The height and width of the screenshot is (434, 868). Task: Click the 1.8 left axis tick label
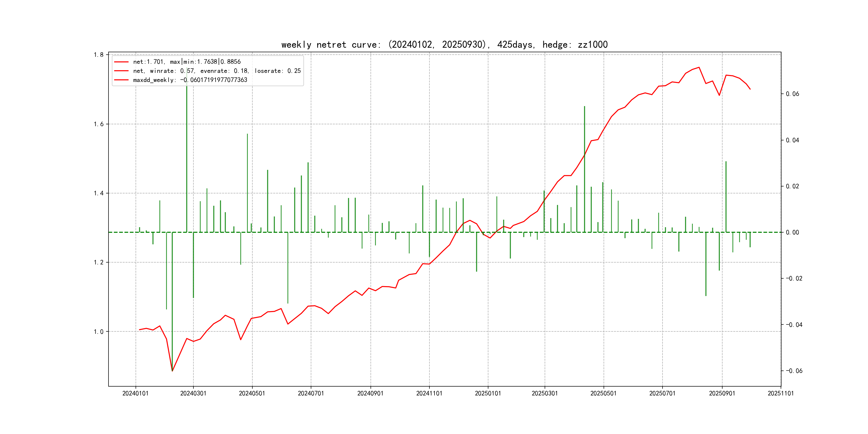point(99,55)
